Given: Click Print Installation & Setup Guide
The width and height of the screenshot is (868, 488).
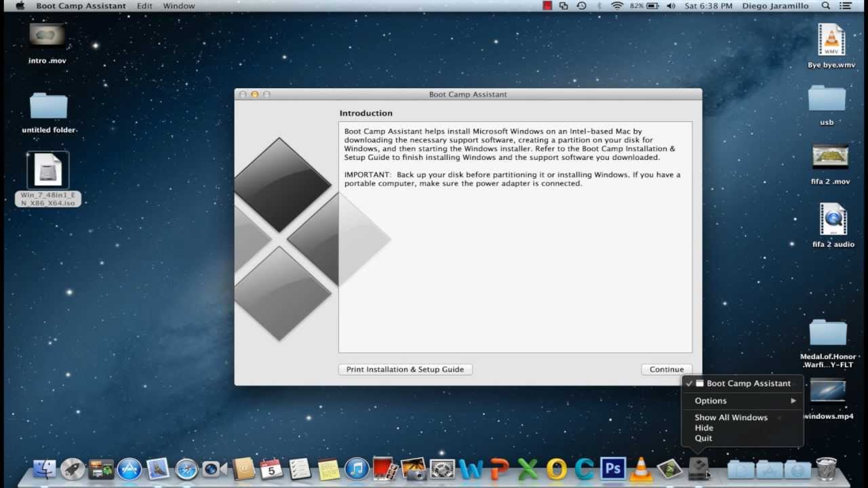Looking at the screenshot, I should pyautogui.click(x=405, y=369).
